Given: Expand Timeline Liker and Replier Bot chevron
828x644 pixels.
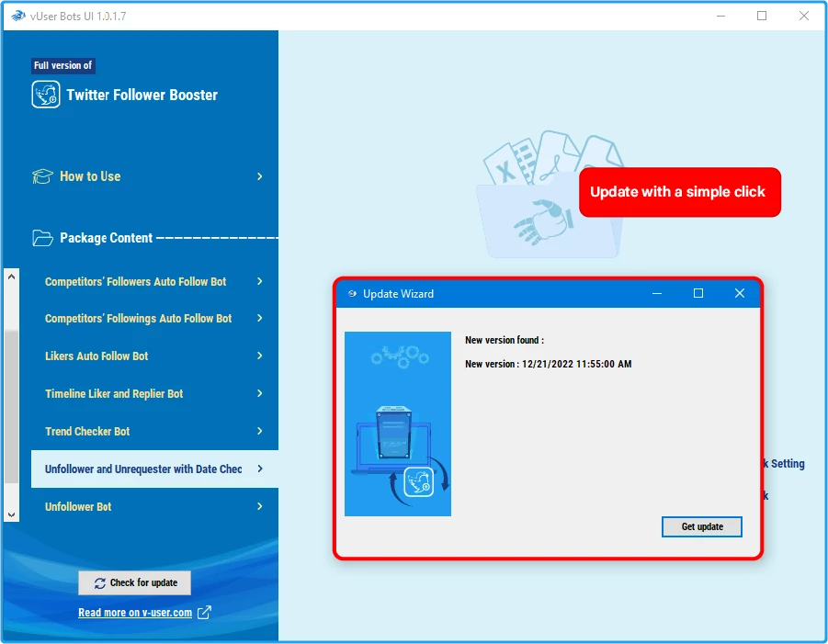Looking at the screenshot, I should click(x=259, y=393).
